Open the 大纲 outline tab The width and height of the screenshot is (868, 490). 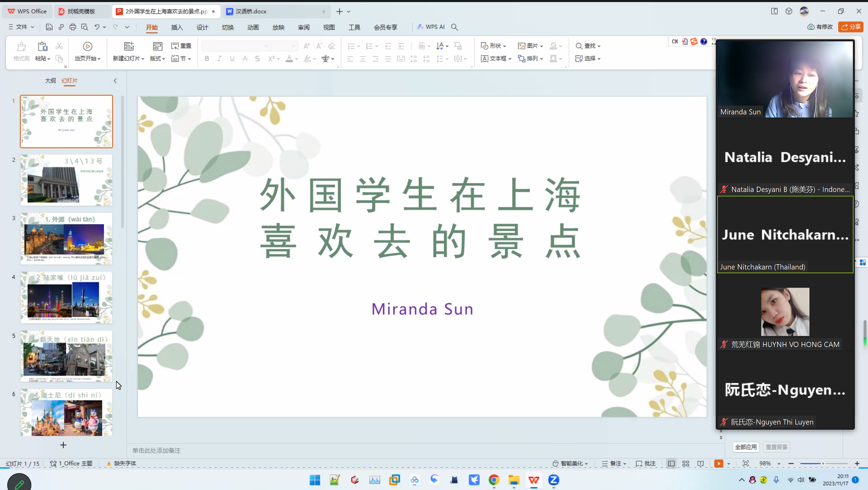coord(50,81)
